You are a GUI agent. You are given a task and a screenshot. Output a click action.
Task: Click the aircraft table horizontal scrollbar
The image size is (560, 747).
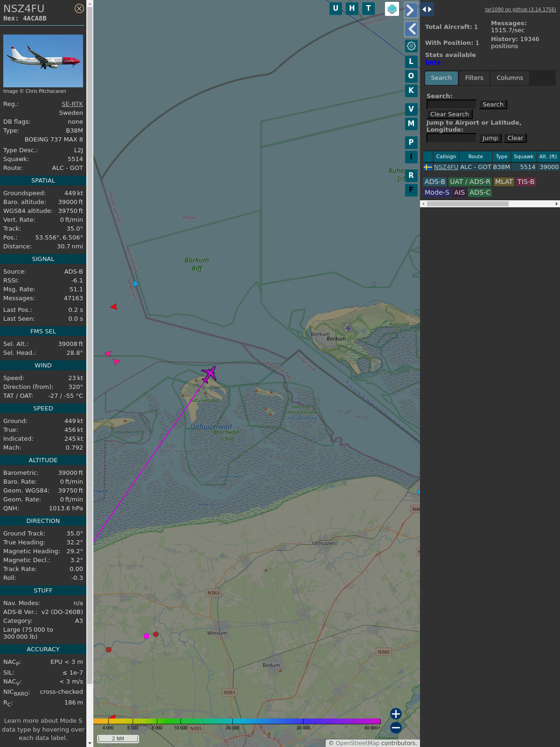coord(468,204)
